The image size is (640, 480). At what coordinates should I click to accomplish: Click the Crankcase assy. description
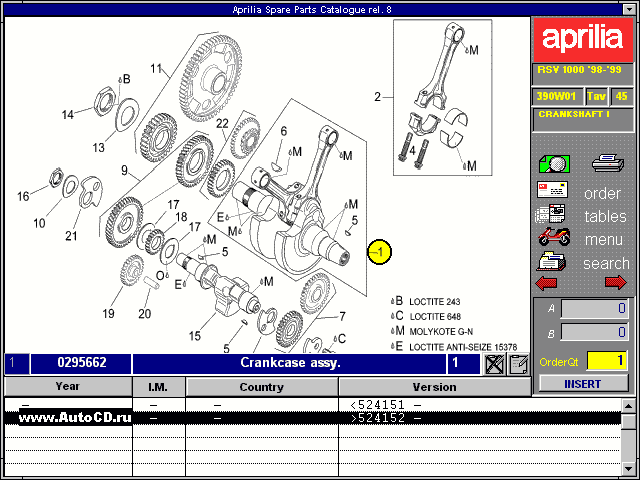point(290,362)
